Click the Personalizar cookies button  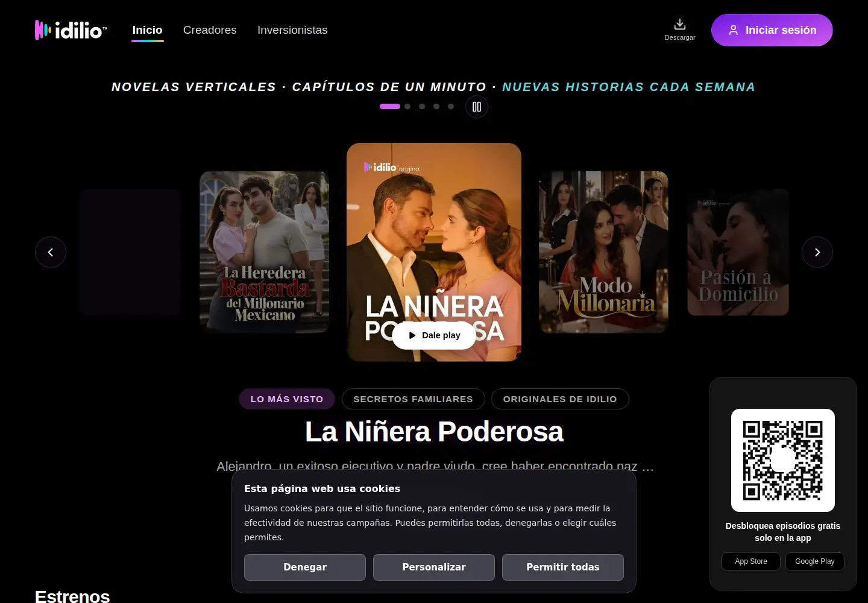tap(434, 567)
